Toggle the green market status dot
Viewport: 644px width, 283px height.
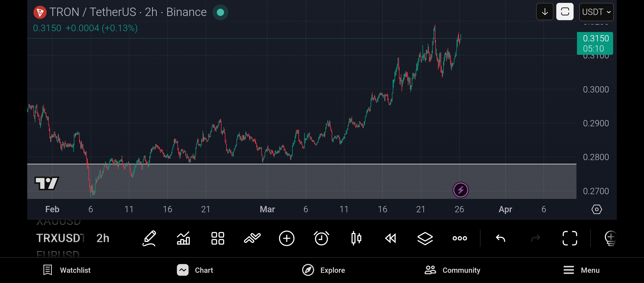[x=220, y=12]
